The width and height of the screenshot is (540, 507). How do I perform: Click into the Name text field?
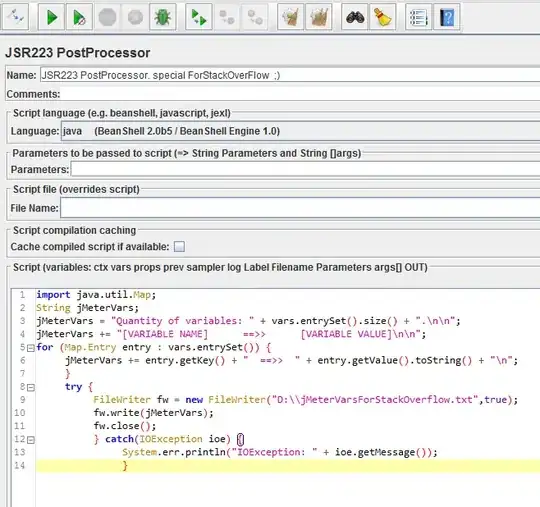click(x=290, y=75)
